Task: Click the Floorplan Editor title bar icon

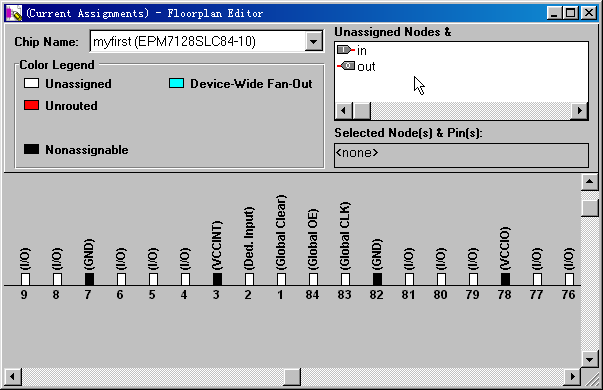Action: coord(14,13)
